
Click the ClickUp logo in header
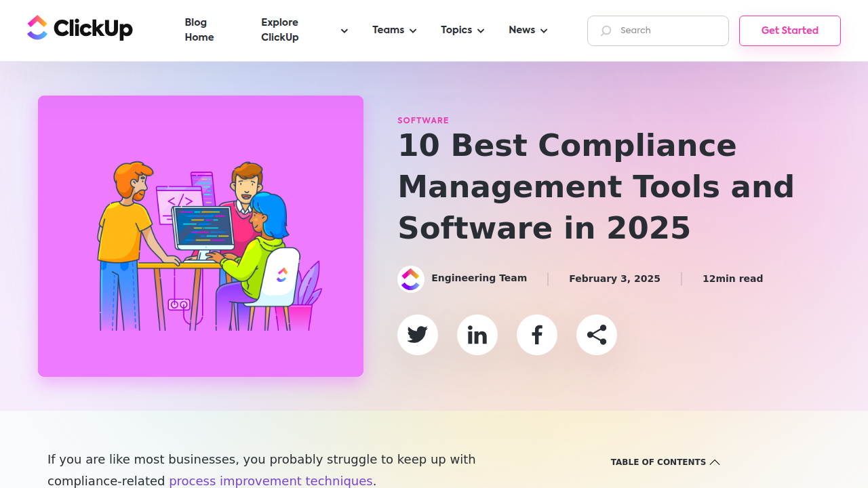tap(80, 28)
